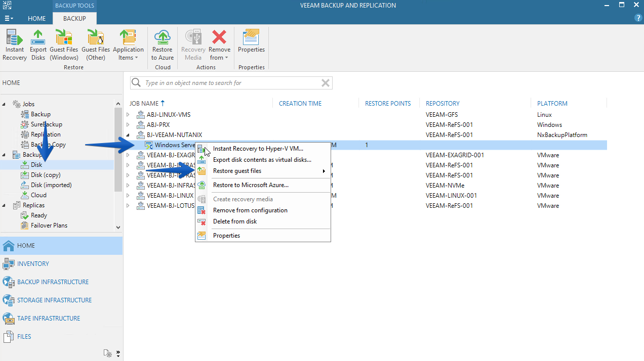Open the BACKUP INFRASTRUCTURE view
Viewport: 644px width, 361px height.
click(61, 282)
